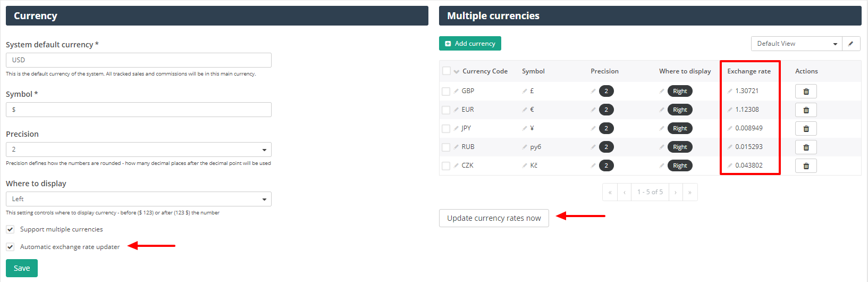Image resolution: width=868 pixels, height=282 pixels.
Task: Open the Precision dropdown
Action: pos(139,150)
